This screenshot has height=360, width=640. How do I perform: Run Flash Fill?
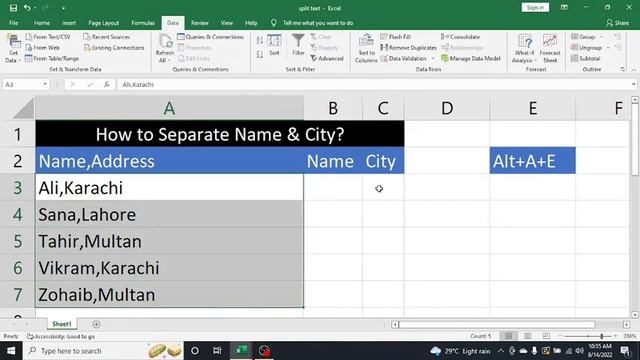(396, 37)
